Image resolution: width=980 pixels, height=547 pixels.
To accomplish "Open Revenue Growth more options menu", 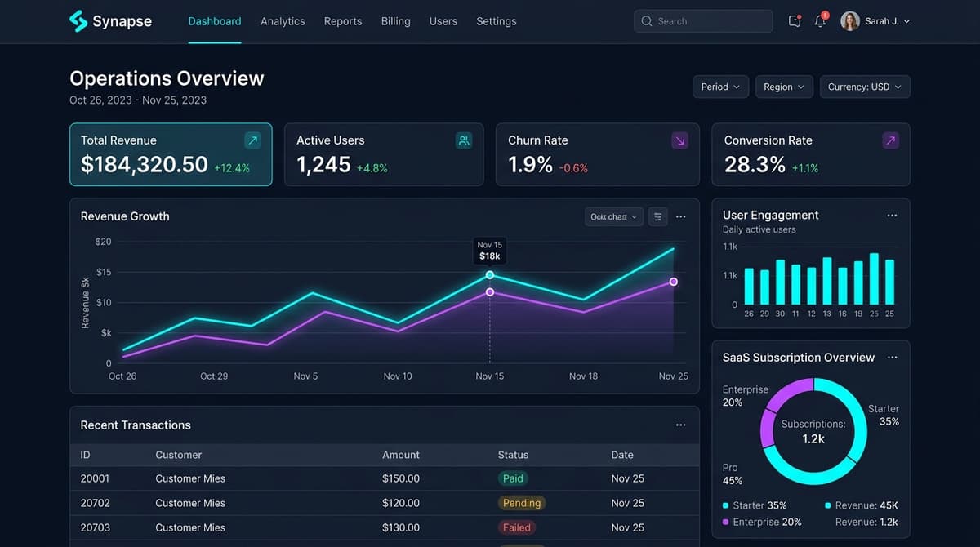I will 681,216.
